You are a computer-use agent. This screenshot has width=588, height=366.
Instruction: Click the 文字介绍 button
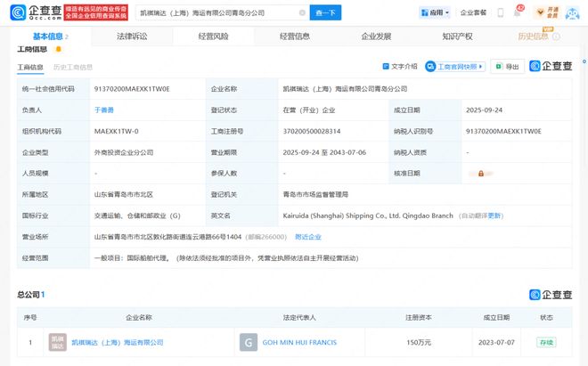click(399, 67)
